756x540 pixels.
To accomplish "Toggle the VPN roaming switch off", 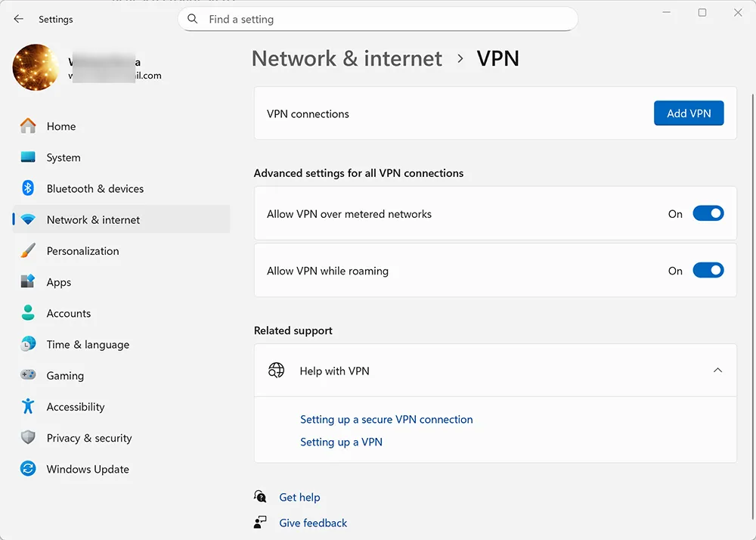I will click(x=708, y=270).
